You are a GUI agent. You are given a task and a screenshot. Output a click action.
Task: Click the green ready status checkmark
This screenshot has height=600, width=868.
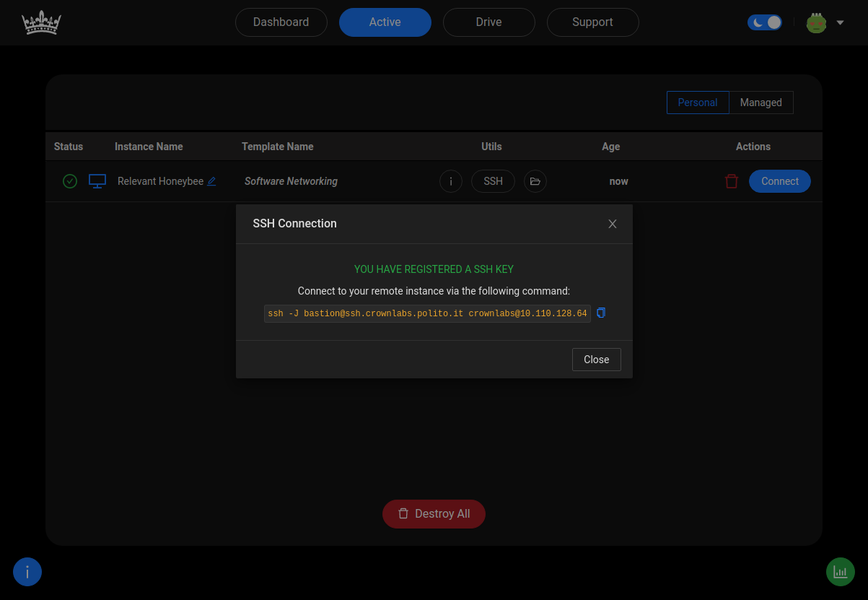coord(70,181)
